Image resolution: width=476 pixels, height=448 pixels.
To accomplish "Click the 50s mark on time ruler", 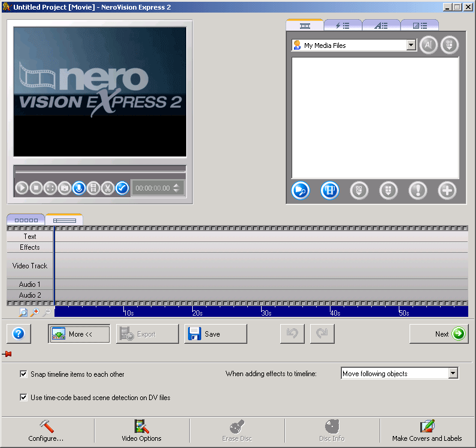I will (x=404, y=313).
